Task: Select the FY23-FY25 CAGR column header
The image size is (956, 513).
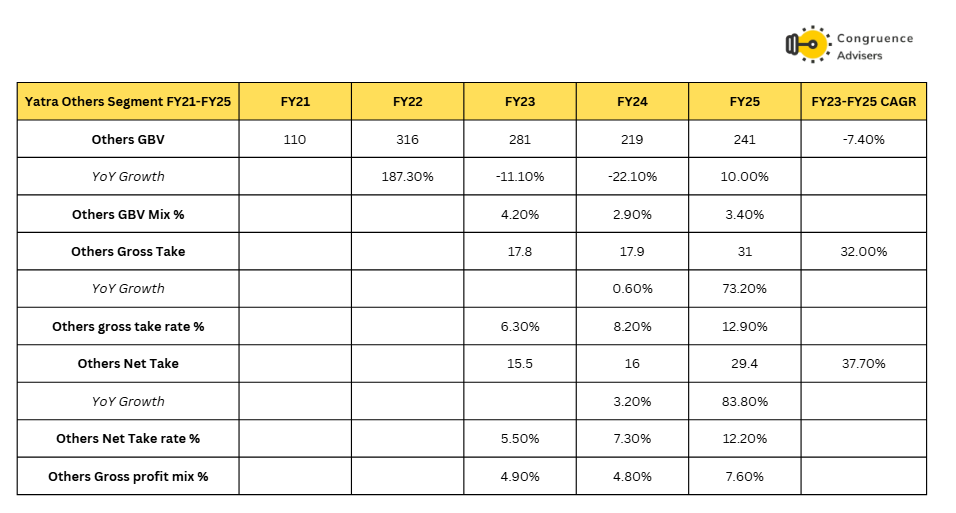Action: [x=864, y=102]
